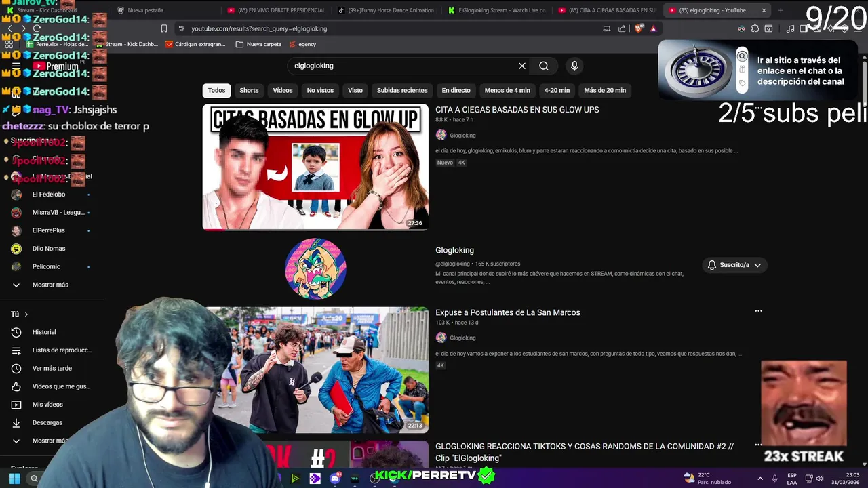Select the Todos filter chip

click(x=216, y=90)
